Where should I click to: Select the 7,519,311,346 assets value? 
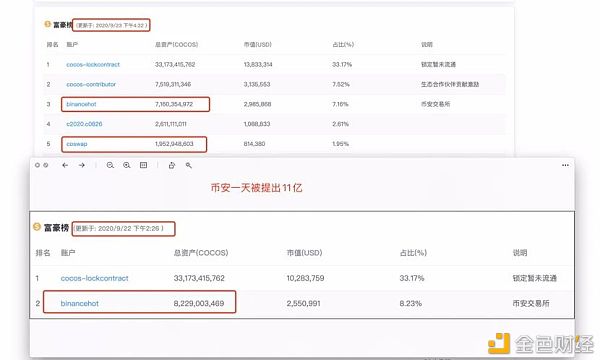(173, 84)
